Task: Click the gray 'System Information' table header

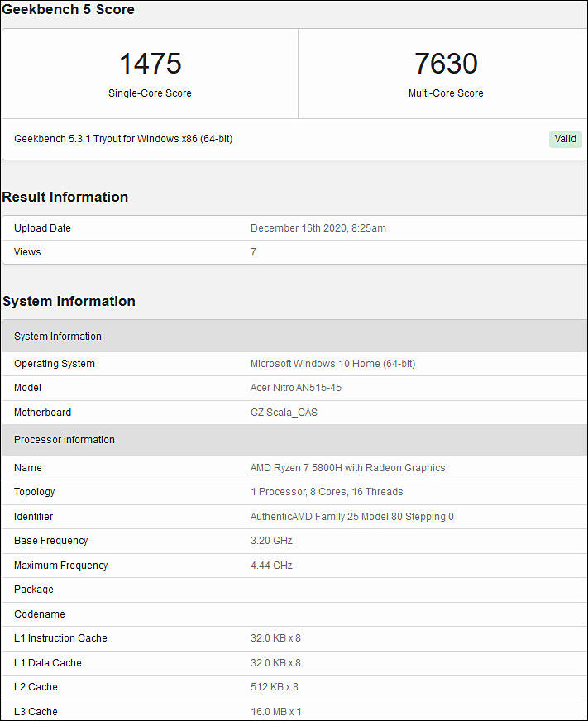Action: [58, 337]
